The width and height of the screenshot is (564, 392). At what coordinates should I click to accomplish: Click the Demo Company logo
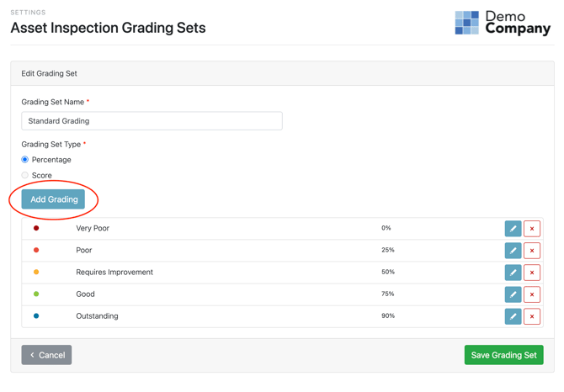click(x=503, y=23)
